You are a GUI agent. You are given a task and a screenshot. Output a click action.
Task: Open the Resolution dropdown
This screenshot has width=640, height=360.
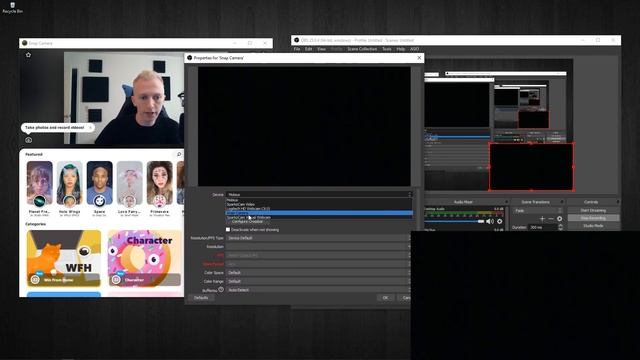pyautogui.click(x=318, y=247)
